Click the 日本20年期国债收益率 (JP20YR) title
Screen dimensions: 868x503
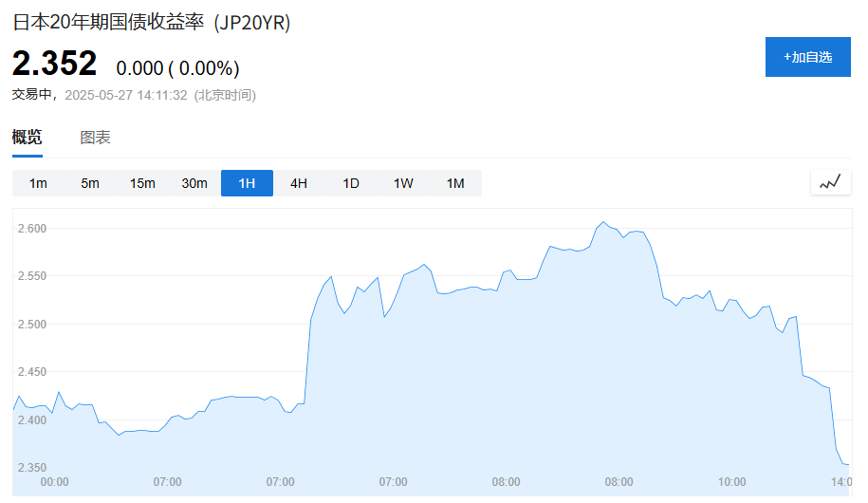pyautogui.click(x=152, y=23)
